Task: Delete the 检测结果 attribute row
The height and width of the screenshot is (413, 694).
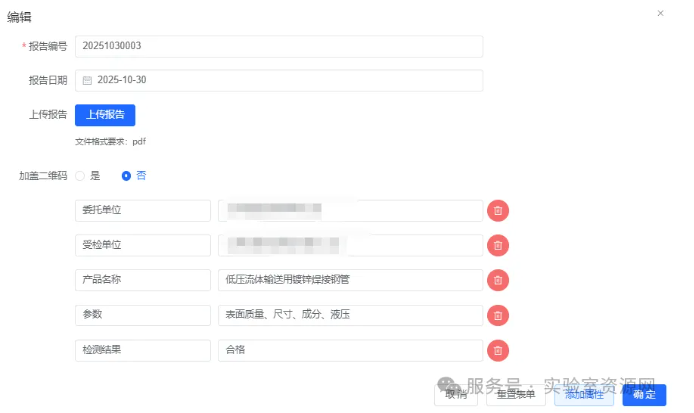Action: pos(498,350)
